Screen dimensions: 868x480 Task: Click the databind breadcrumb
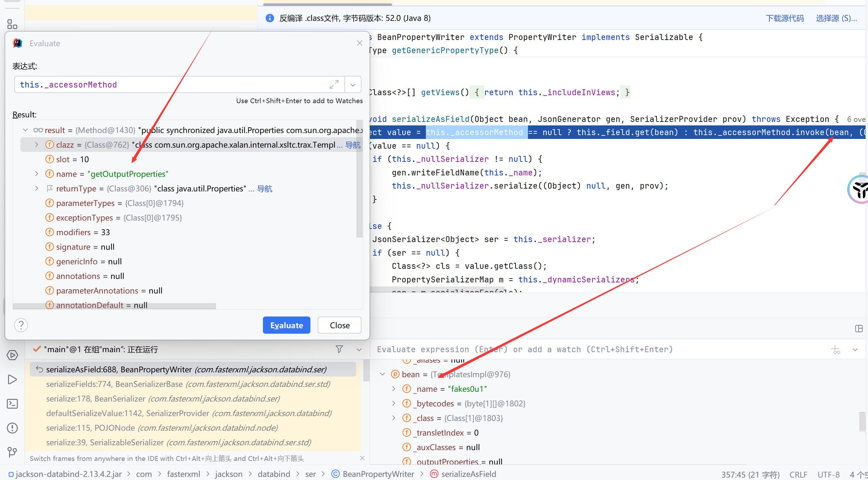(x=274, y=474)
